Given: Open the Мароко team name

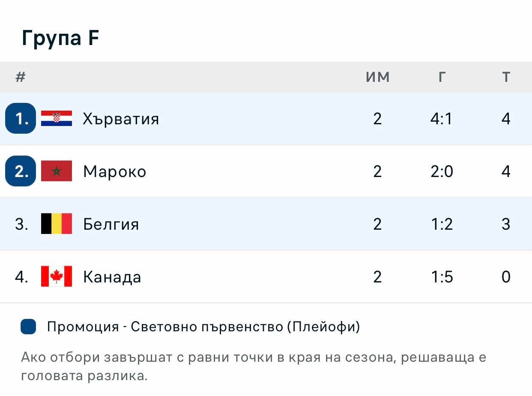Looking at the screenshot, I should click(114, 171).
